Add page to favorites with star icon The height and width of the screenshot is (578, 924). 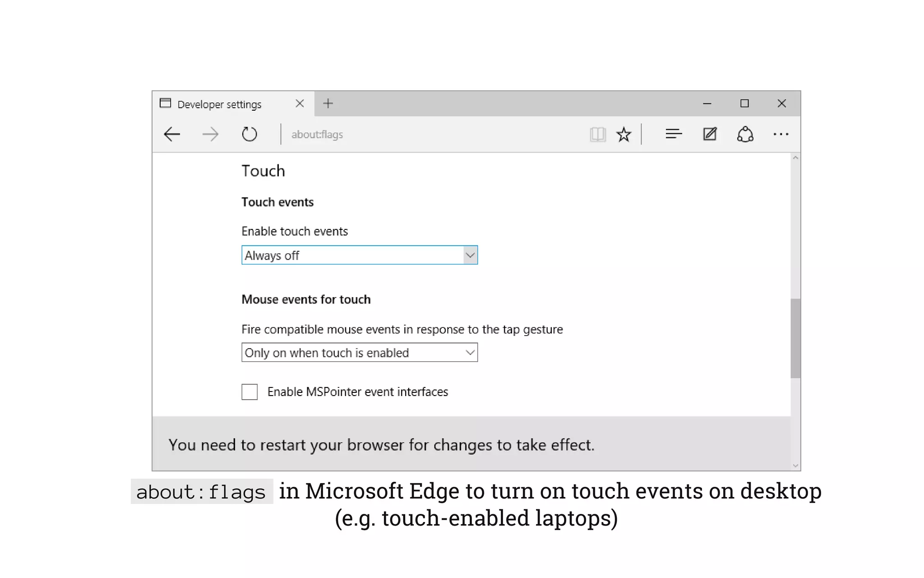[x=624, y=134]
